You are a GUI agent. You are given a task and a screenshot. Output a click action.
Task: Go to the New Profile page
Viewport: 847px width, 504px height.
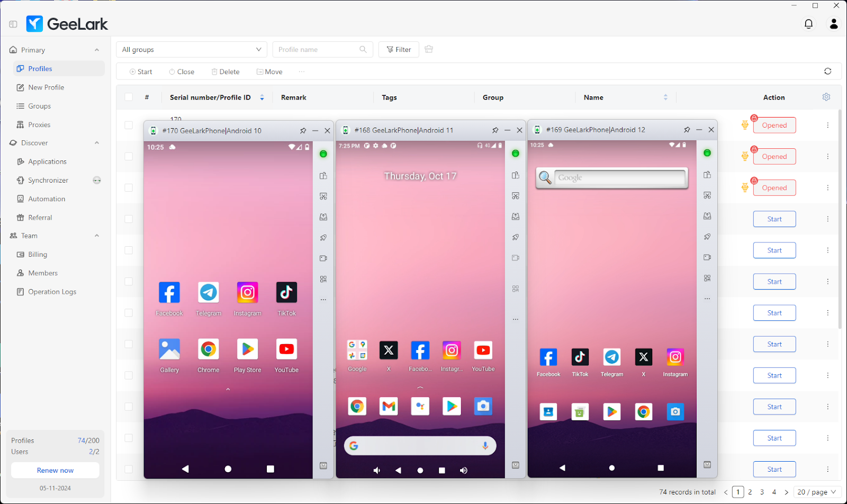tap(46, 87)
